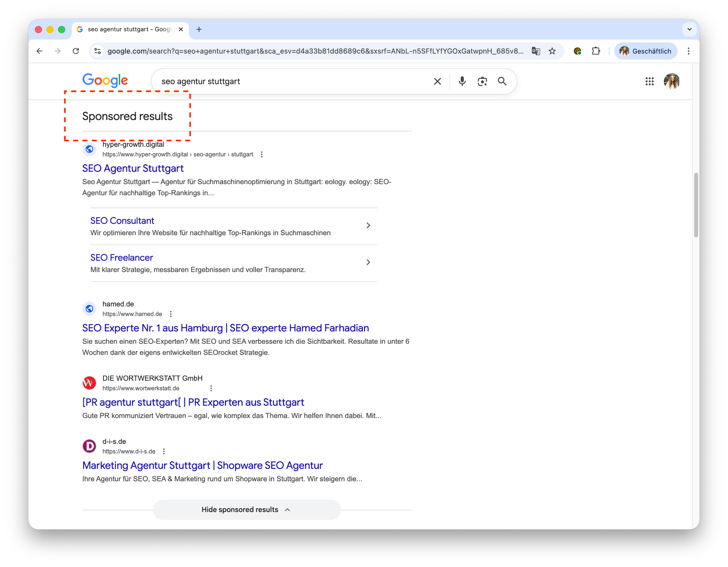The image size is (728, 567).
Task: Expand the SEO Consultant sitelink chevron
Action: [x=368, y=225]
